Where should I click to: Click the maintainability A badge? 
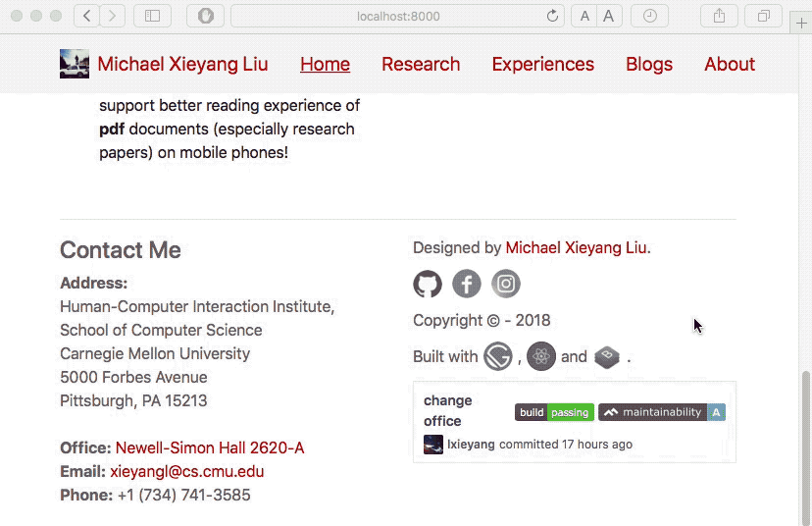click(x=662, y=412)
